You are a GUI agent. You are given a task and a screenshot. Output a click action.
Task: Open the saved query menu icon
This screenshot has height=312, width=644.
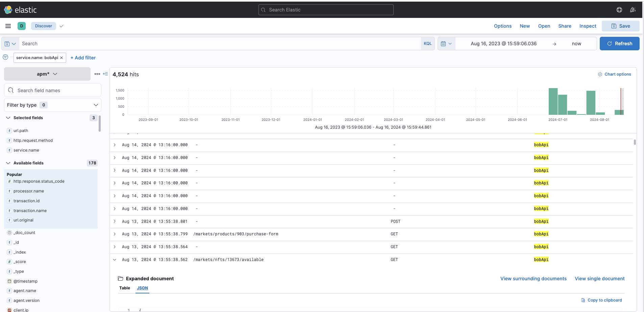coord(10,44)
